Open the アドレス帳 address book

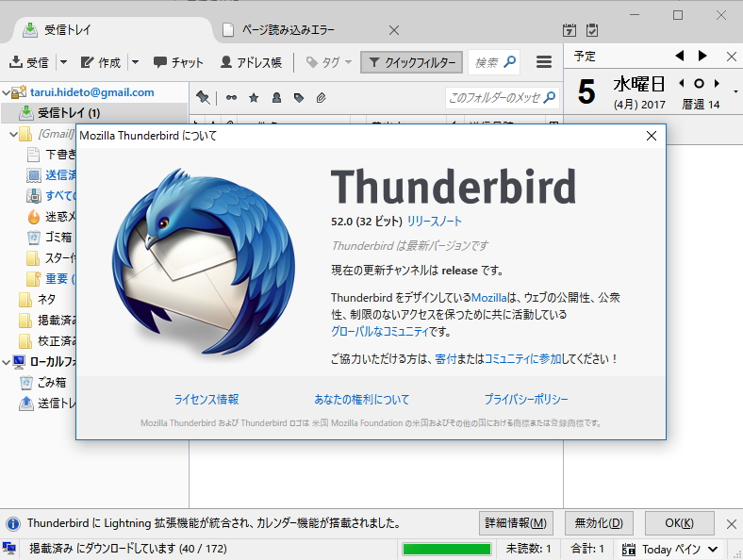pyautogui.click(x=251, y=62)
